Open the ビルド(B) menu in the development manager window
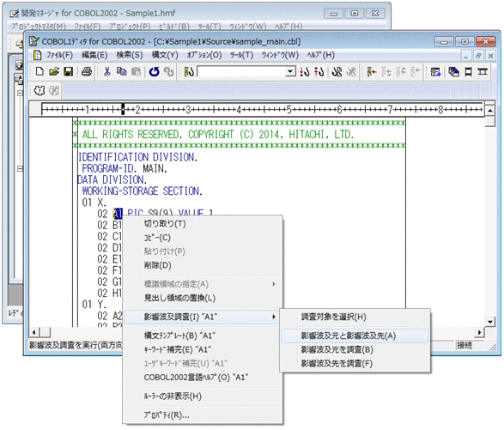 pos(174,27)
